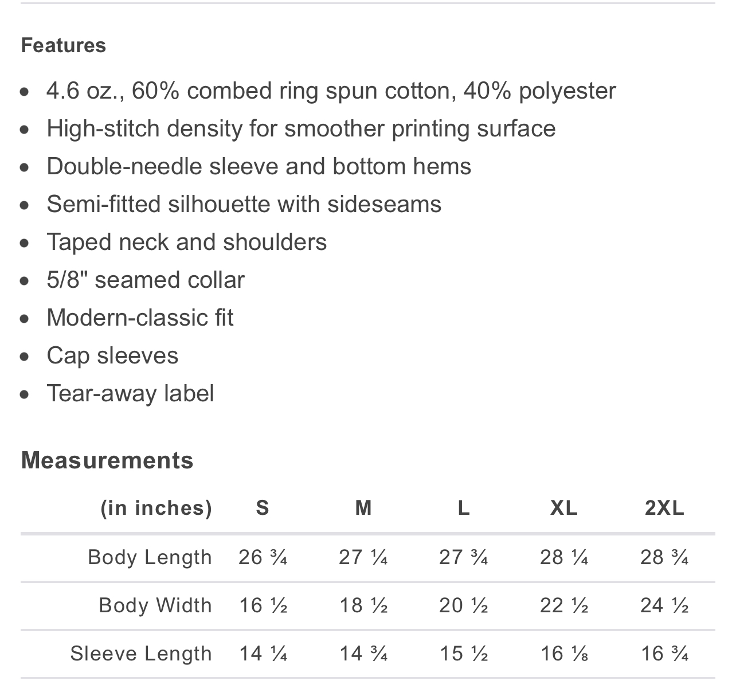Select the Sleeve Length row label
The height and width of the screenshot is (700, 736).
tap(141, 654)
